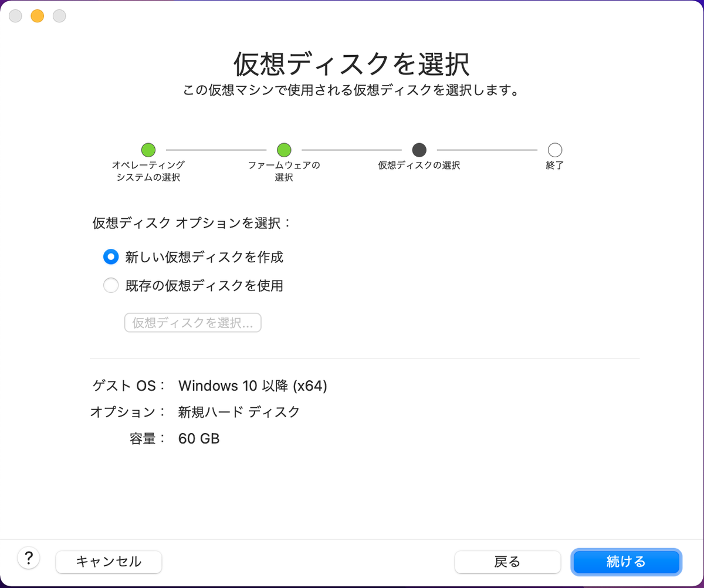Click the green オペレーティングシステムの選択 step indicator
This screenshot has height=588, width=704.
[148, 150]
